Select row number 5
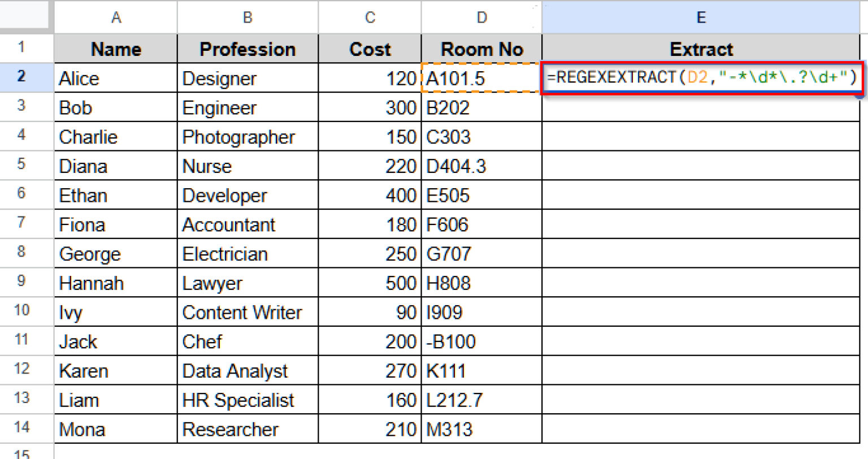The width and height of the screenshot is (868, 459). pyautogui.click(x=25, y=166)
